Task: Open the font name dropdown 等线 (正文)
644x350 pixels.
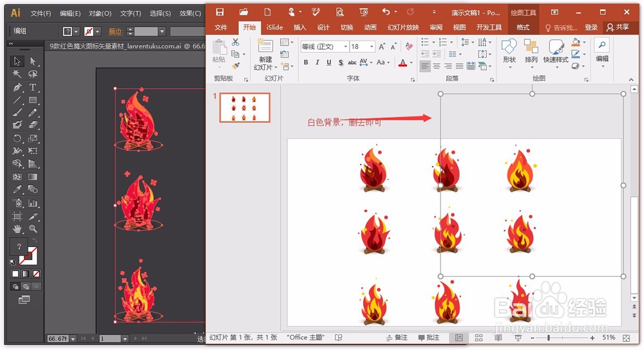Action: pos(345,47)
